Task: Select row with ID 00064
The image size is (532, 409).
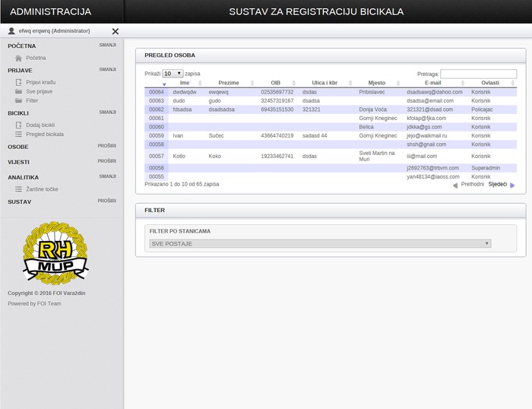Action: [331, 92]
